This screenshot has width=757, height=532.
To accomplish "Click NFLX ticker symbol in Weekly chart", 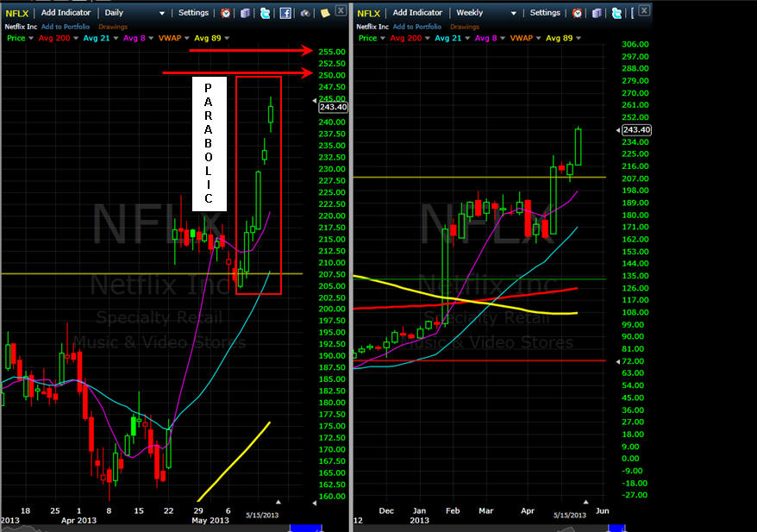I will (368, 14).
